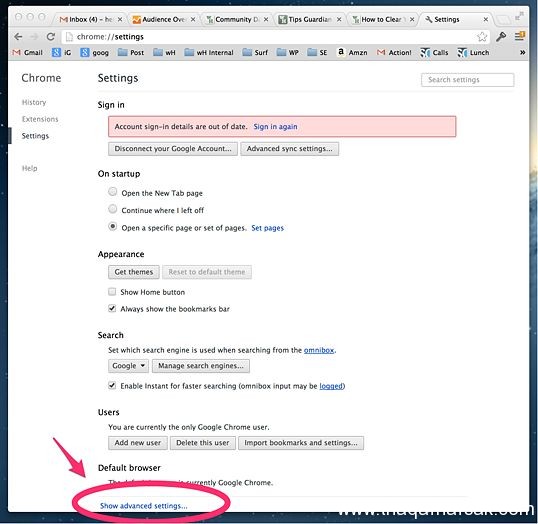Click Show advanced settings link

tap(144, 505)
